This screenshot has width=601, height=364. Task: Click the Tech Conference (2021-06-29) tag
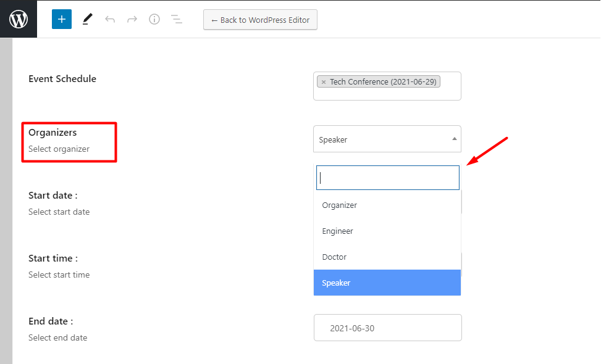click(383, 82)
